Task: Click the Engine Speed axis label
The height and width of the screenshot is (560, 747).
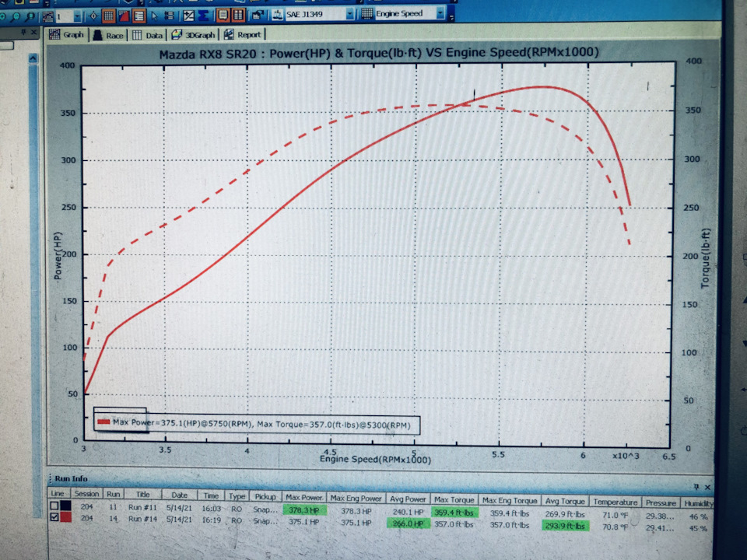Action: pyautogui.click(x=375, y=460)
